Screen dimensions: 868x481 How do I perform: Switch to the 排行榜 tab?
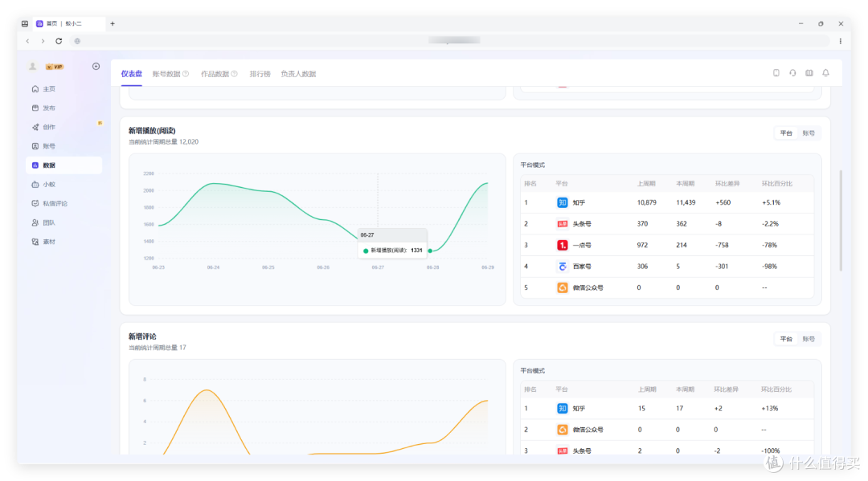[x=260, y=74]
